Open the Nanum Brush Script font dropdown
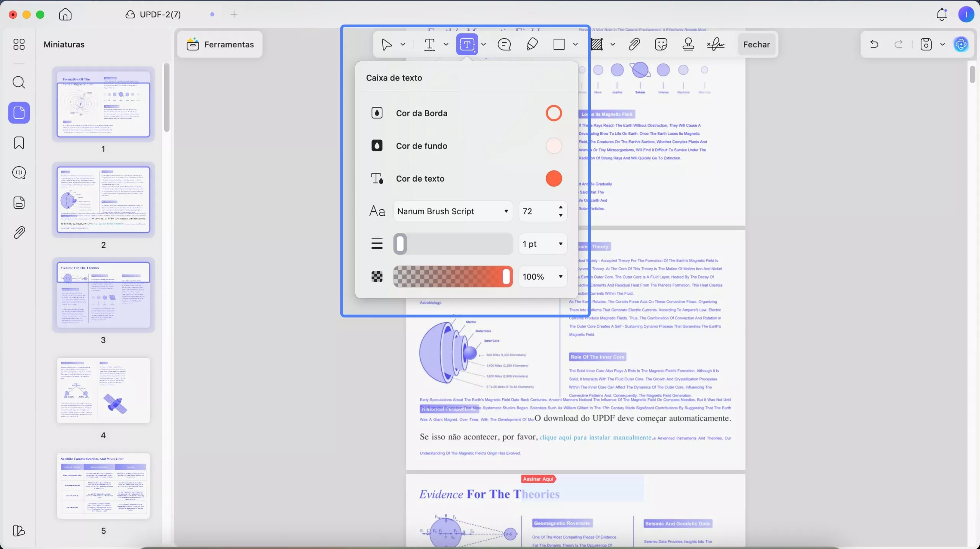The image size is (980, 549). coord(453,211)
